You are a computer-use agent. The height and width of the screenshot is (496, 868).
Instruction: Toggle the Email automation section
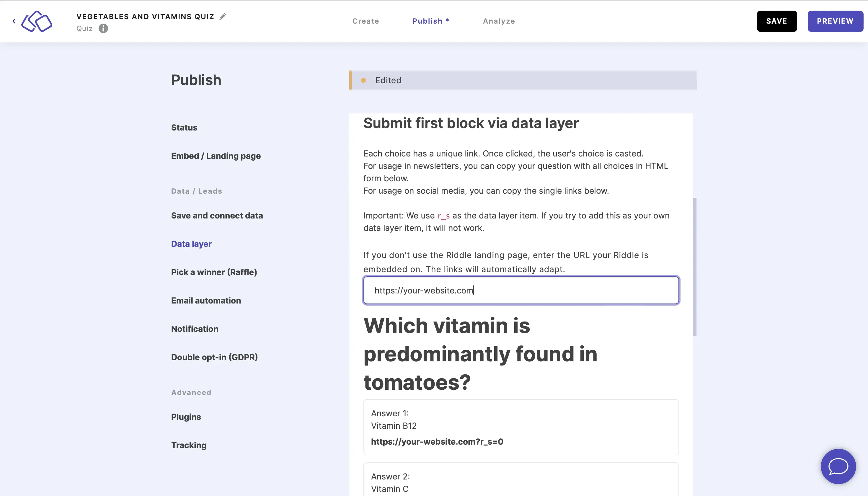[x=206, y=300]
